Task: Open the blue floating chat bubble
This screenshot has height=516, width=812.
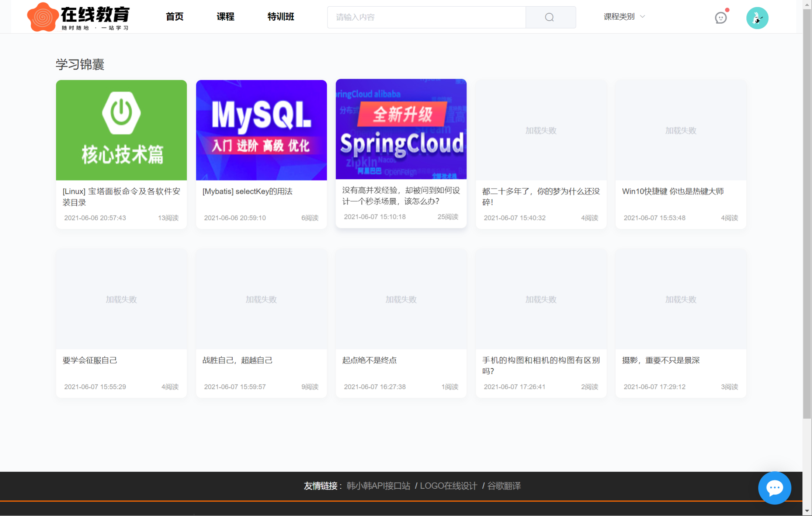Action: pos(774,488)
